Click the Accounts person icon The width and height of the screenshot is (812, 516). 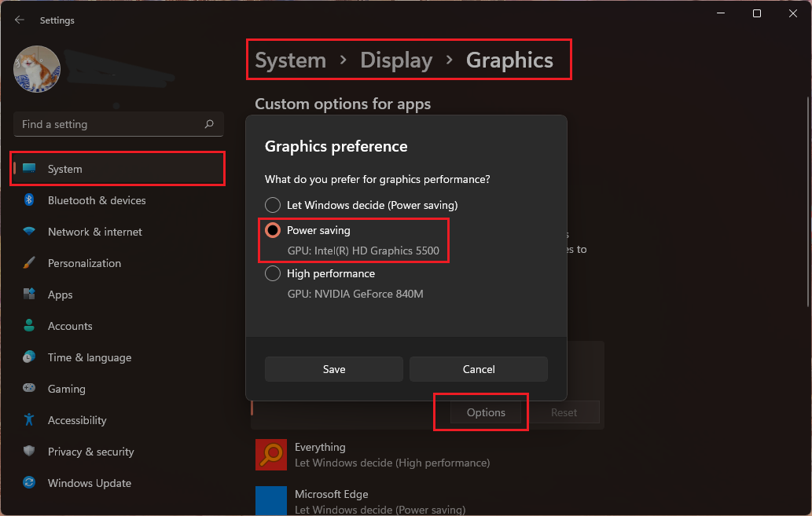[29, 326]
